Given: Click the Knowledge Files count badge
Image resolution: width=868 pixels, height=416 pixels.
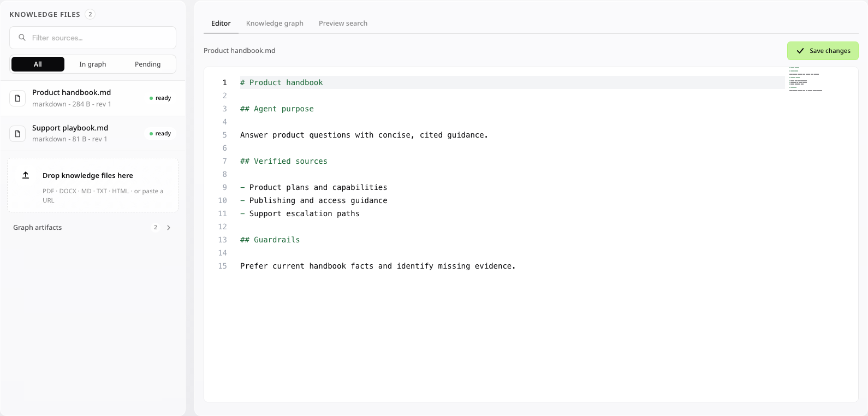Looking at the screenshot, I should pos(91,14).
